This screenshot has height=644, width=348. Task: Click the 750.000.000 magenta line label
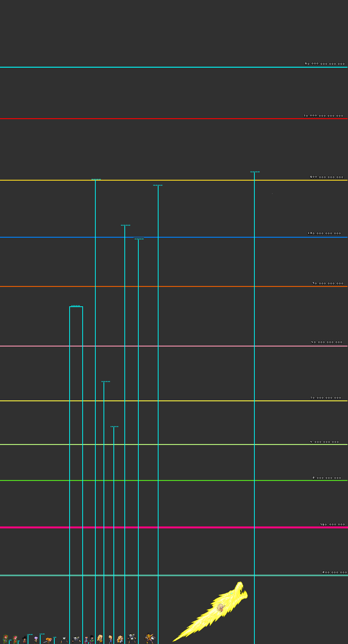[332, 525]
